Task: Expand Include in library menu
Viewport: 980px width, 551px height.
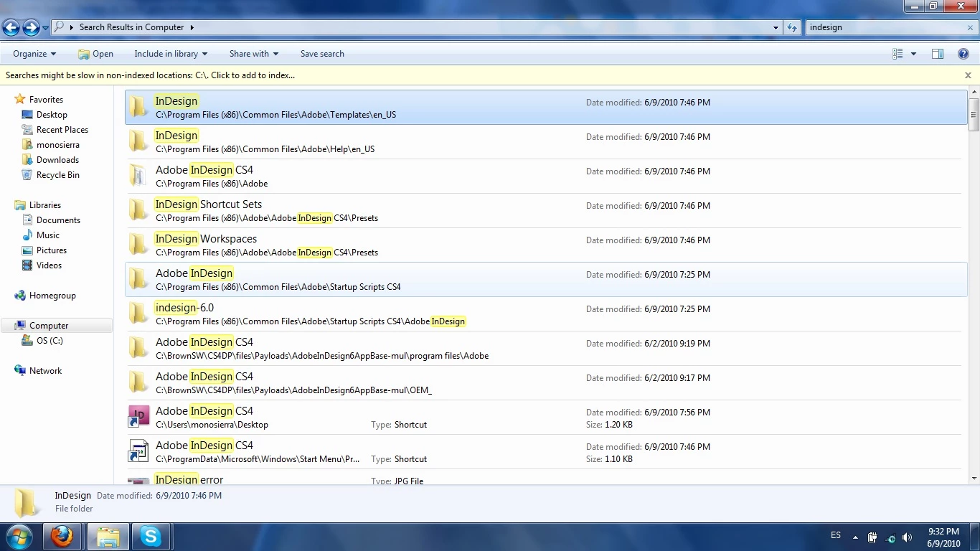Action: pos(171,54)
